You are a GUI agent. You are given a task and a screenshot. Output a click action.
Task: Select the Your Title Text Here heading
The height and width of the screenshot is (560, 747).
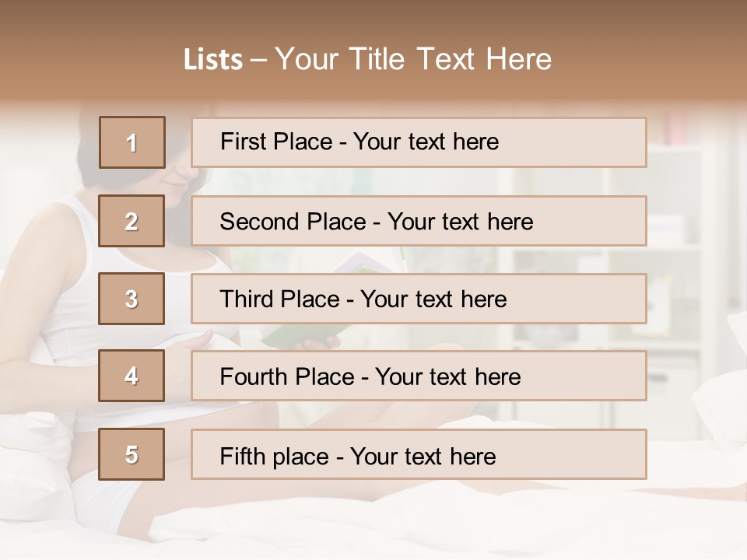click(x=413, y=59)
